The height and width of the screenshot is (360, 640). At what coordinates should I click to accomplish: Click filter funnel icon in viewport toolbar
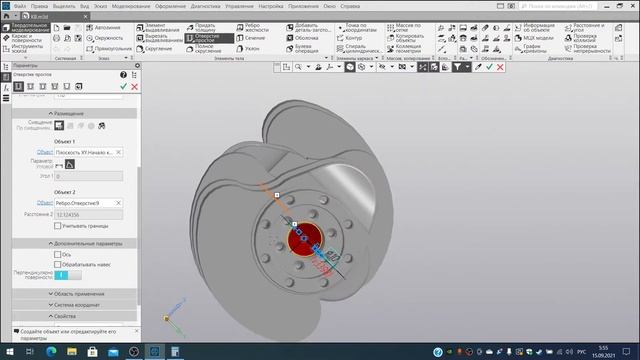click(x=458, y=67)
